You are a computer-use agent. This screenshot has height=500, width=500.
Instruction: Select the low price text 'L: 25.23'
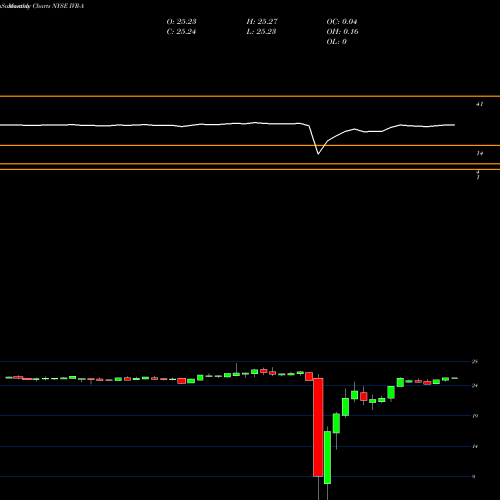tap(261, 32)
